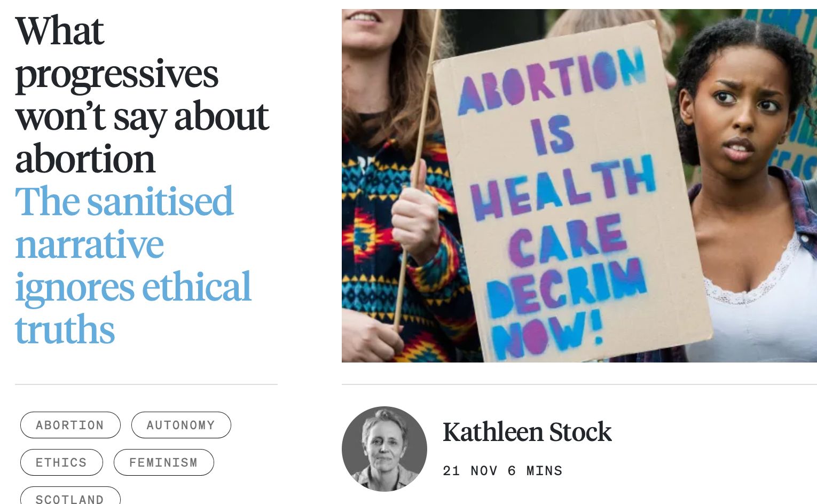Click the '21 NOV' publication date
The image size is (817, 504).
click(469, 470)
